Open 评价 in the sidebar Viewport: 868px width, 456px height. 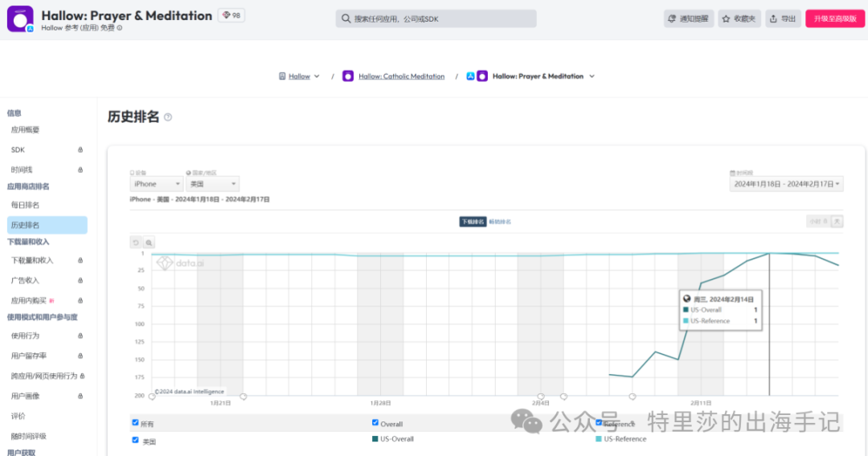18,416
